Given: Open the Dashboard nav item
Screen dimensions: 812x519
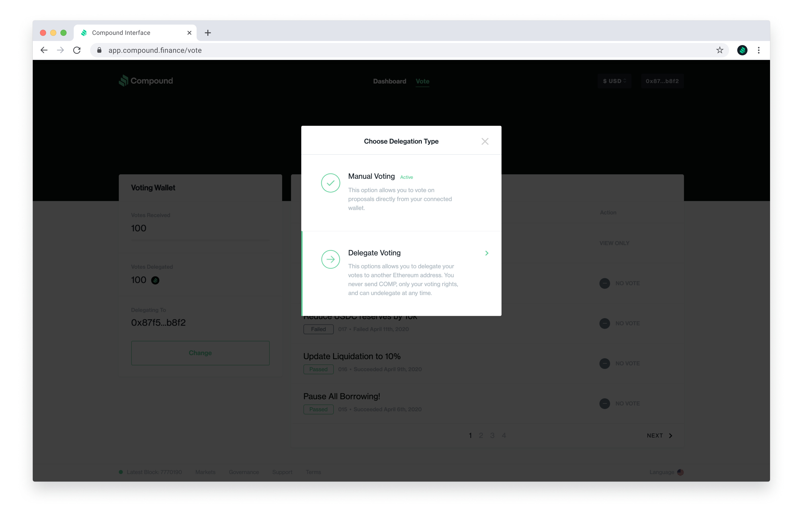Looking at the screenshot, I should [x=389, y=81].
